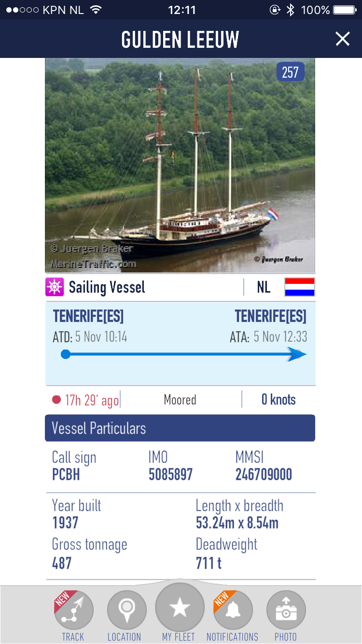Tap the IMO number 5085897

[170, 475]
